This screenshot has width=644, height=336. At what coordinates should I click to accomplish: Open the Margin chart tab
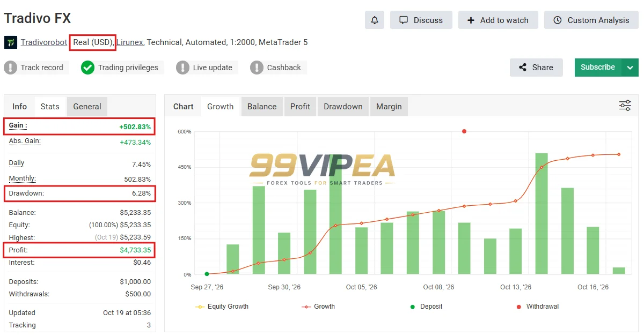click(389, 107)
